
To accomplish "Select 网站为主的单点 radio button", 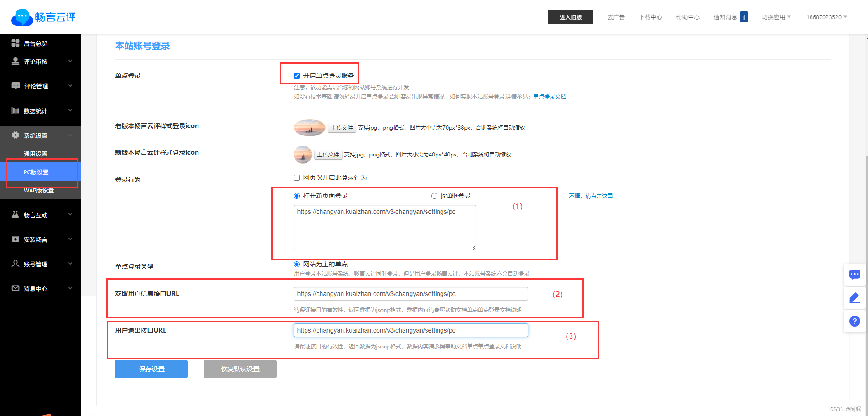I will [x=297, y=264].
